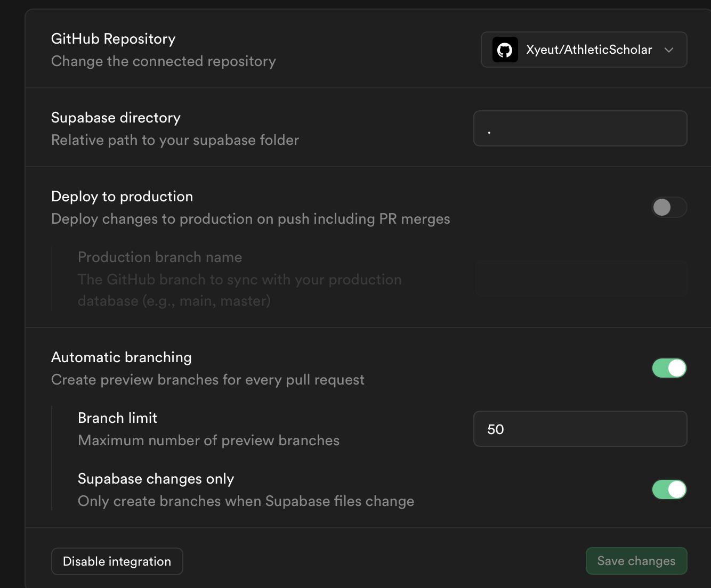
Task: Click the Supabase changes only label
Action: [x=156, y=479]
